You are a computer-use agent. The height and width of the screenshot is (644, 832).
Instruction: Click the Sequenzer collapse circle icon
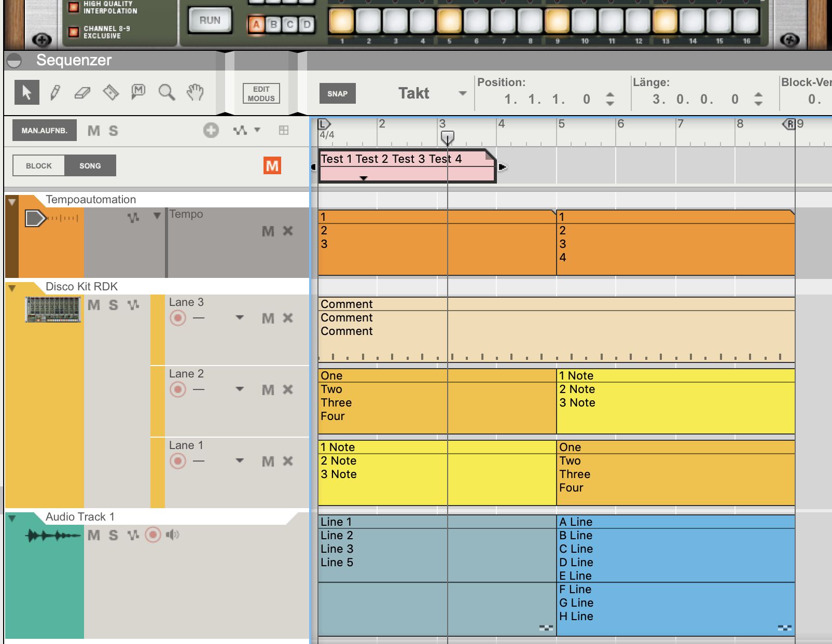click(x=14, y=61)
